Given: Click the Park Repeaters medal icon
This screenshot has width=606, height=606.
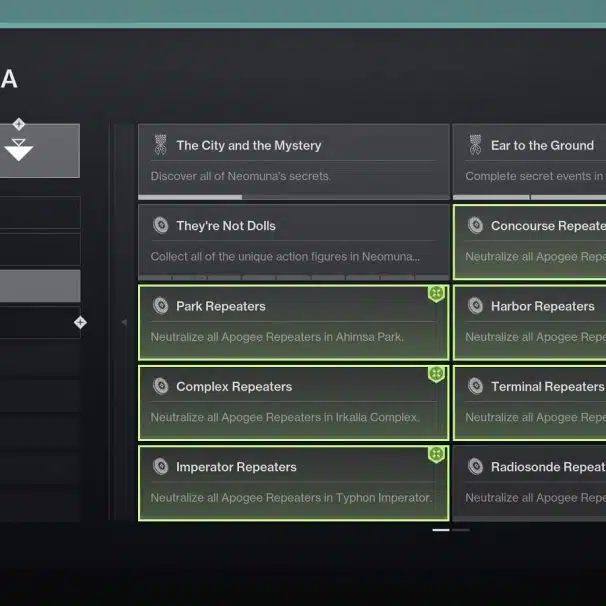Looking at the screenshot, I should (160, 306).
